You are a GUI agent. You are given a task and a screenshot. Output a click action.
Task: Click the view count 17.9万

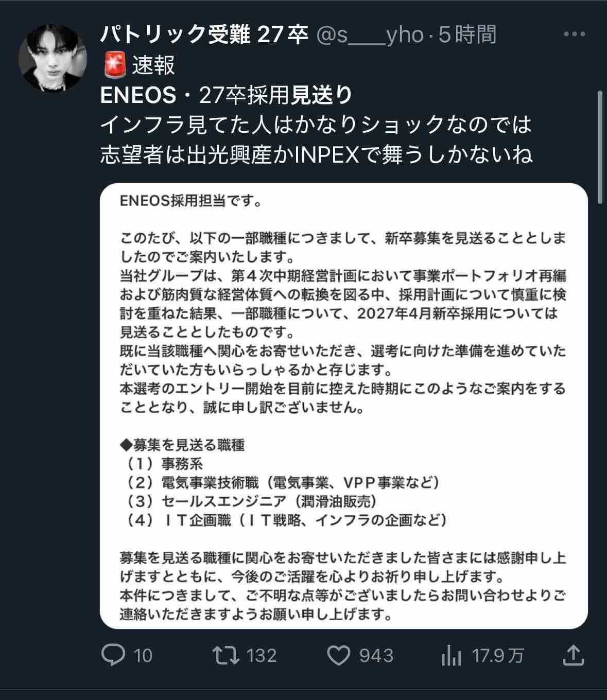tap(498, 656)
